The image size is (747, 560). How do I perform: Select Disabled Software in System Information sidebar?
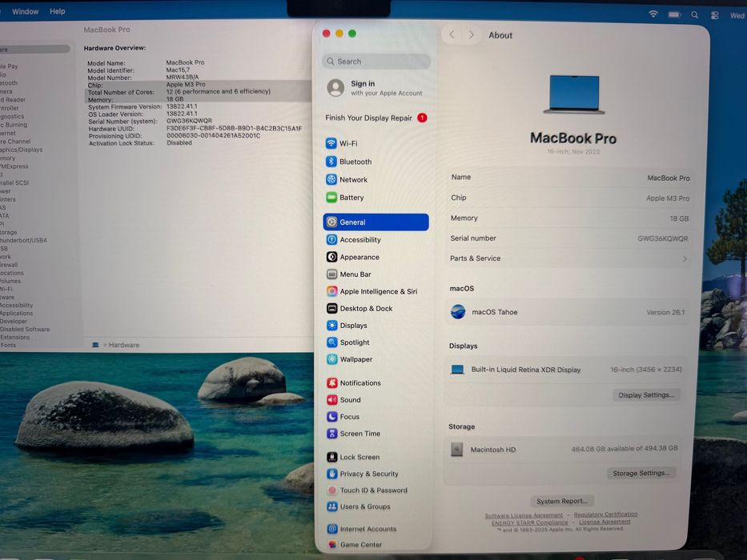pos(25,329)
